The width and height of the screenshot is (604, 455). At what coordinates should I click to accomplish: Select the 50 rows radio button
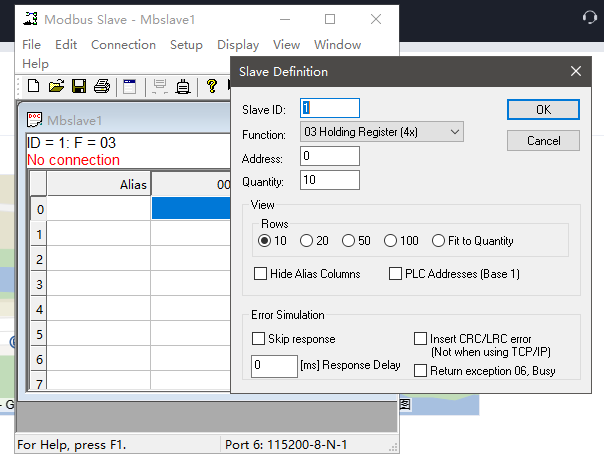[348, 241]
